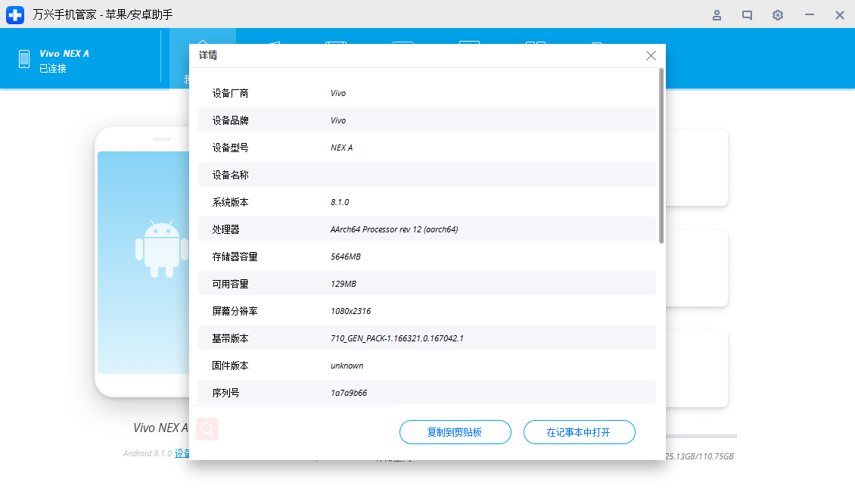Click the 固件版本 label
This screenshot has height=504, width=855.
click(x=230, y=366)
